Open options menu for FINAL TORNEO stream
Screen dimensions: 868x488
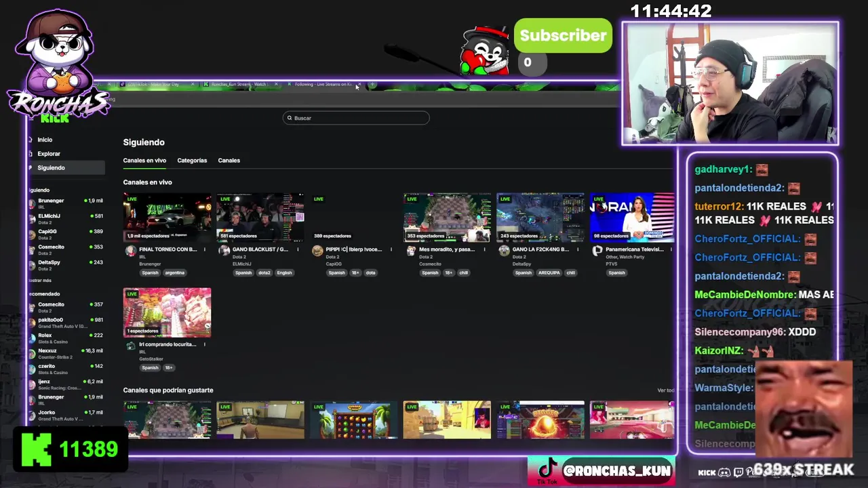pos(205,249)
